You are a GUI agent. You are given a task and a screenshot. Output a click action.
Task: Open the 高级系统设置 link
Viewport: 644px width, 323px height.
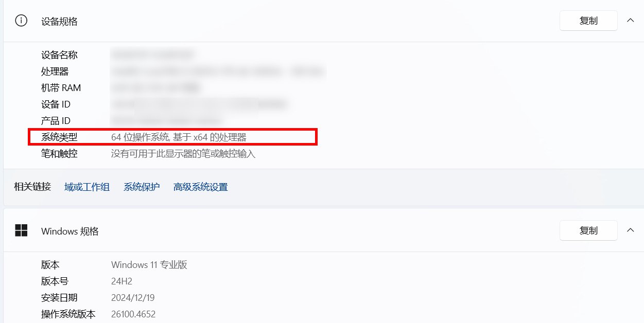tap(201, 187)
